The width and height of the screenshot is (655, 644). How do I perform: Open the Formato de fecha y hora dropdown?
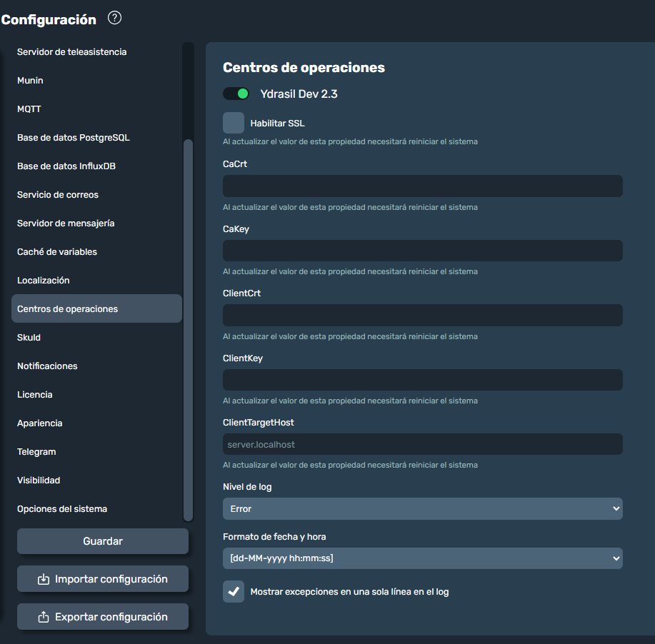coord(422,558)
